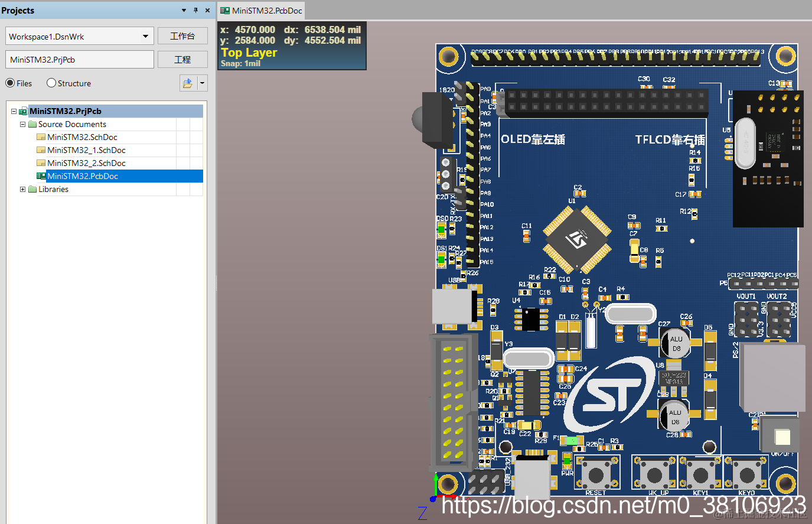
Task: Click the MiniSTM32.PrjPcb project name field
Action: tap(80, 60)
